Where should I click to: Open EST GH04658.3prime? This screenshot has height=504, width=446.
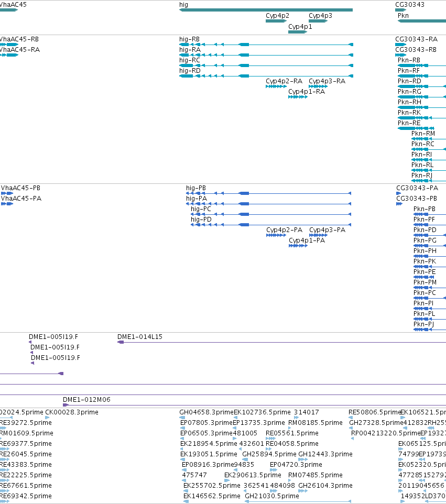182,418
